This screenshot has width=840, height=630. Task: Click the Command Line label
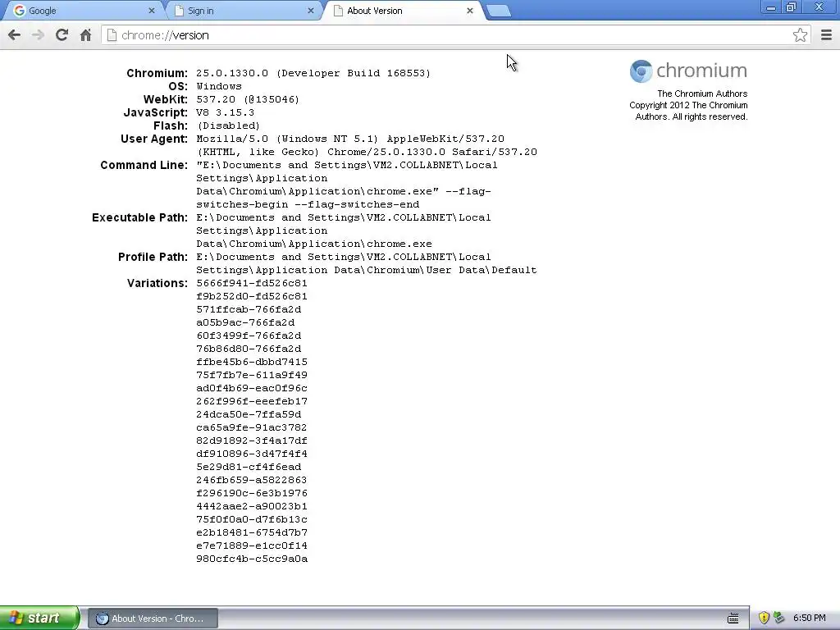click(x=144, y=165)
